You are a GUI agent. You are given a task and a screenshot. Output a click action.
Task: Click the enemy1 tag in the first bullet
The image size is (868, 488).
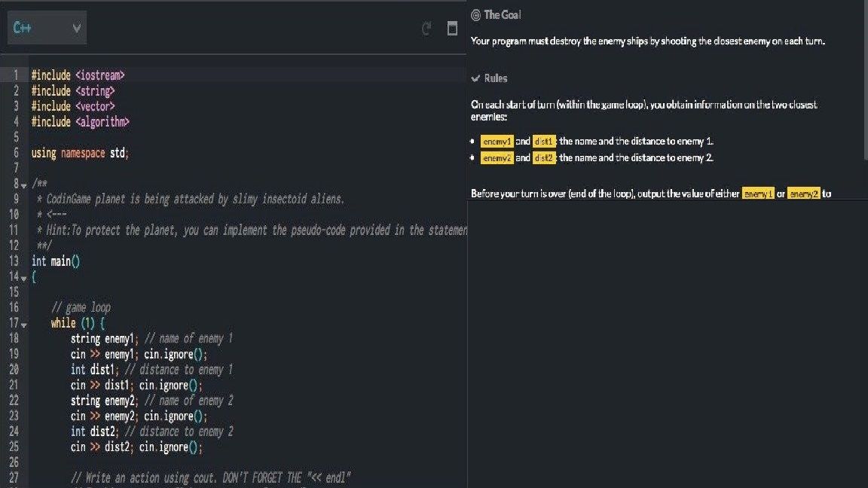pyautogui.click(x=497, y=141)
